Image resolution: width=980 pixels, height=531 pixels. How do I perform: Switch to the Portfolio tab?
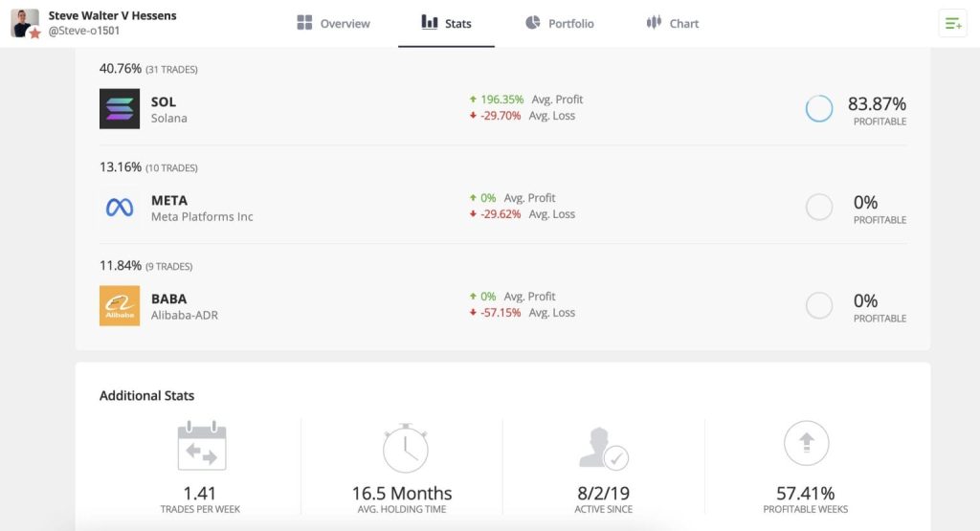pos(560,24)
